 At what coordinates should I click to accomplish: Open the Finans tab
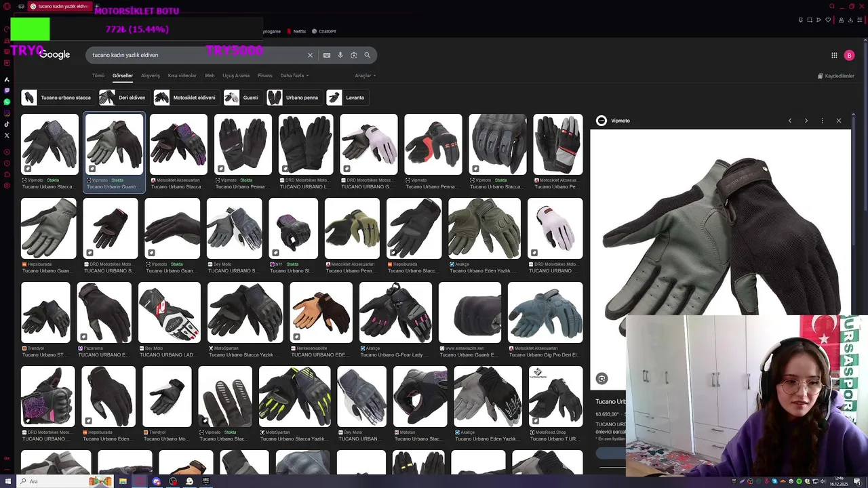click(264, 76)
